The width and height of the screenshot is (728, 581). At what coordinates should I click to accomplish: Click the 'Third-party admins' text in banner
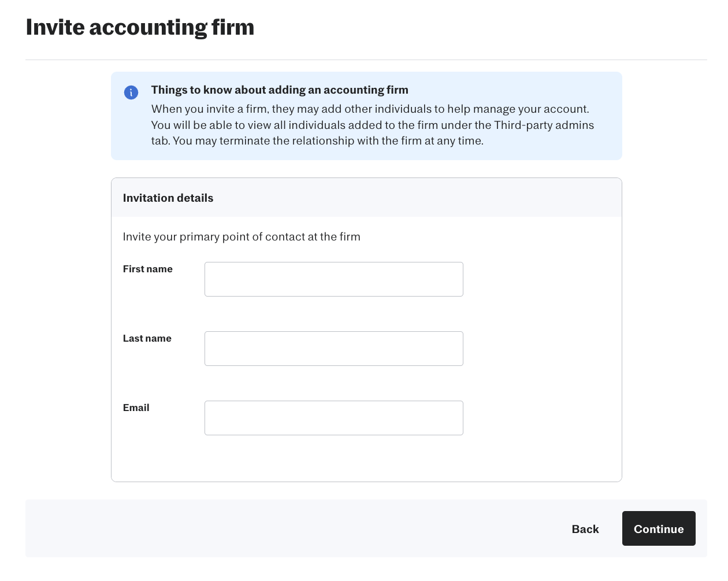click(x=544, y=125)
